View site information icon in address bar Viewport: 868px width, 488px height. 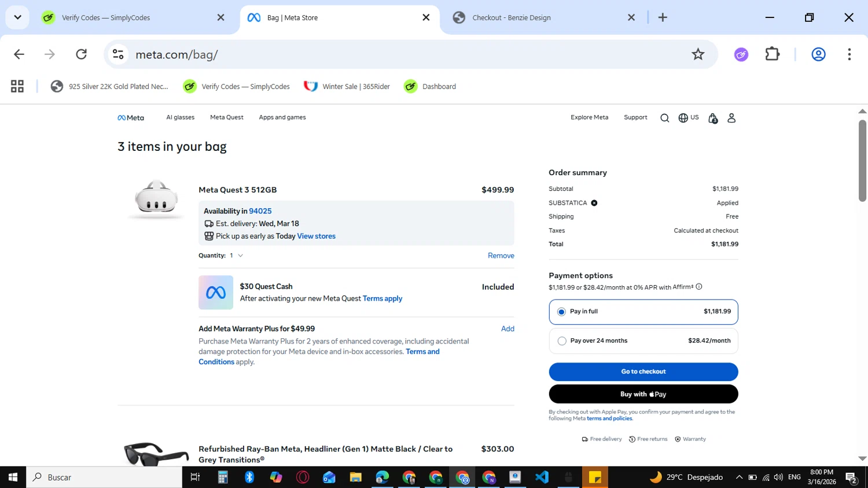[119, 54]
